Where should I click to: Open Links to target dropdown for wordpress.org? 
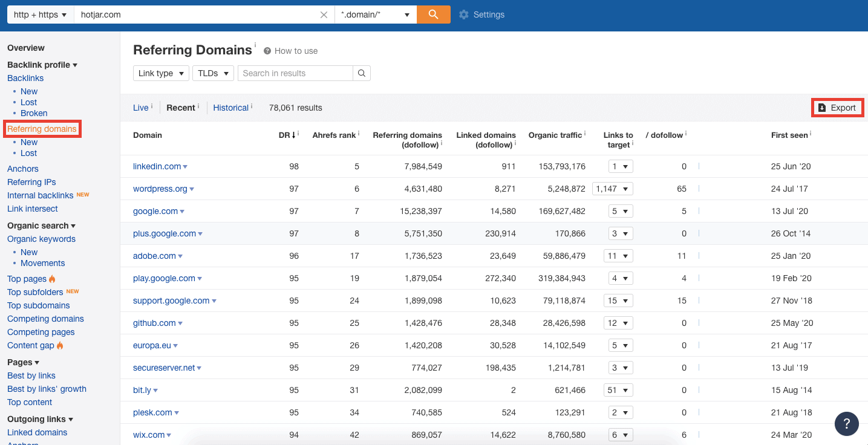[x=613, y=189]
